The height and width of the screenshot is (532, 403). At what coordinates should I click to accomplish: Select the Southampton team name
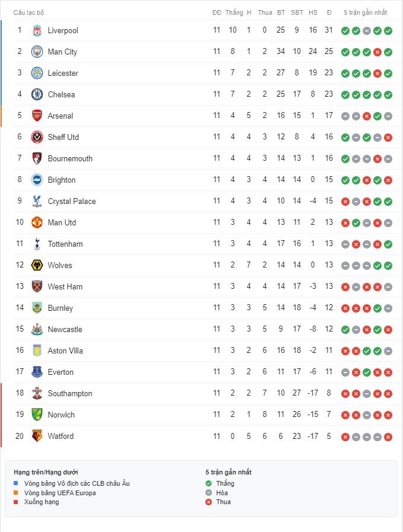point(69,393)
